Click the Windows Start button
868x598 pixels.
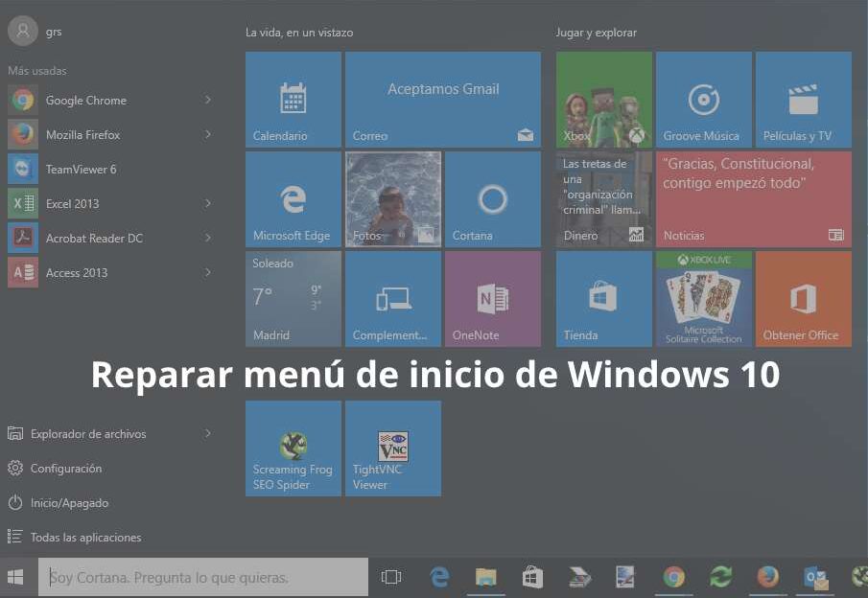(15, 577)
